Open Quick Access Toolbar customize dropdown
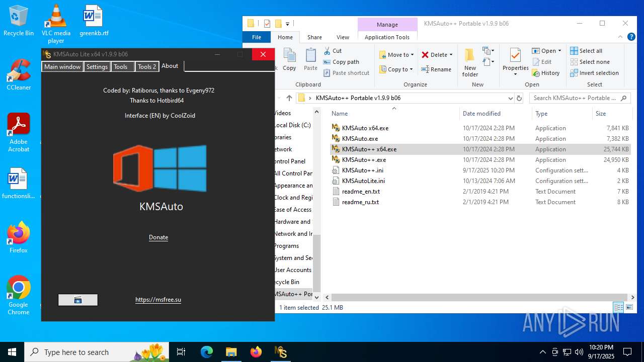644x362 pixels. pos(287,24)
